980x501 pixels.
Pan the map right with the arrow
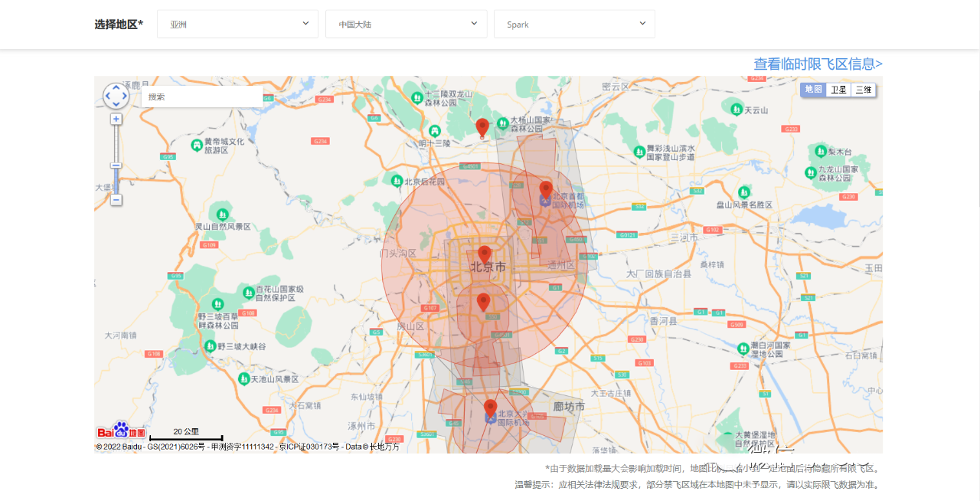pyautogui.click(x=125, y=97)
